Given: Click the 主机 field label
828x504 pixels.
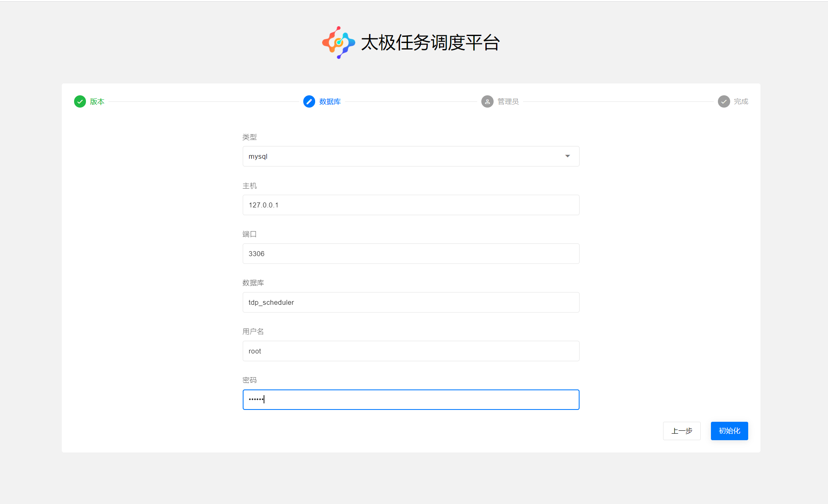Looking at the screenshot, I should click(250, 186).
